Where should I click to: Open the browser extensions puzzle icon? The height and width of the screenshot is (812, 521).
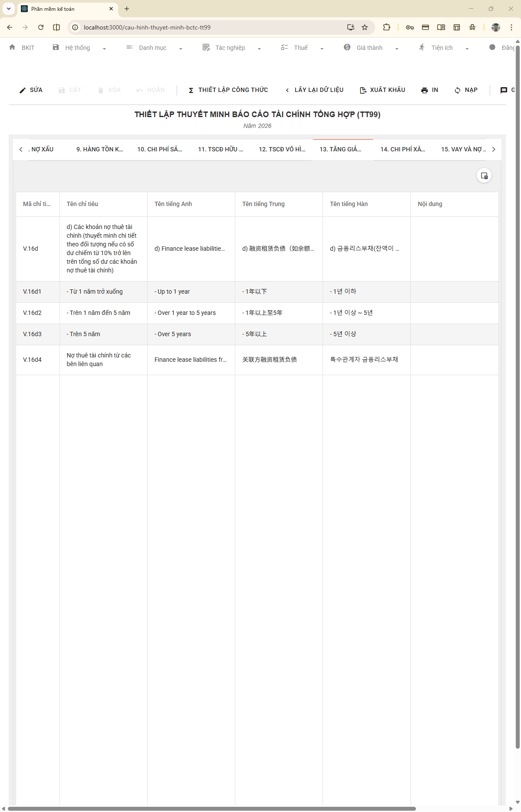386,27
